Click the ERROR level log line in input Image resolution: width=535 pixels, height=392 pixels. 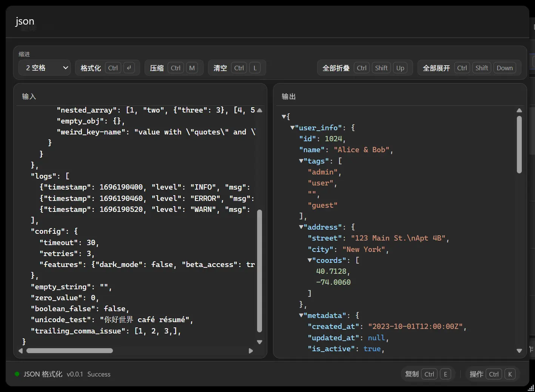pyautogui.click(x=147, y=199)
